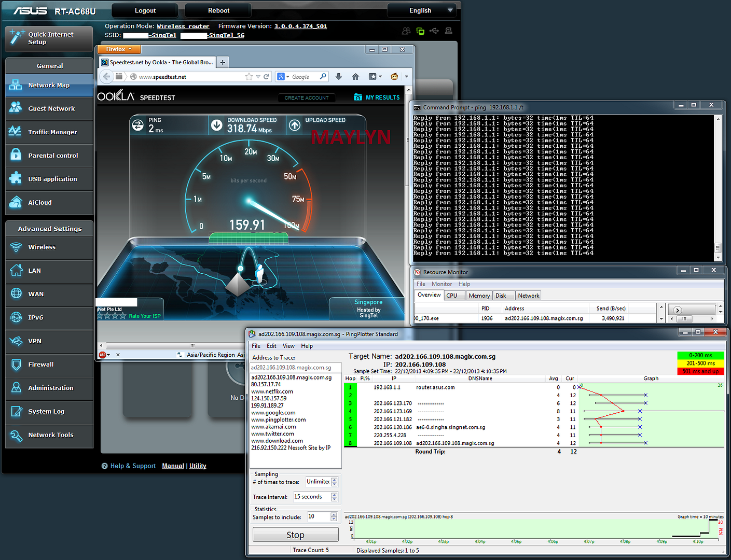Open the orange Firefox menu button
This screenshot has width=731, height=560.
pos(119,49)
